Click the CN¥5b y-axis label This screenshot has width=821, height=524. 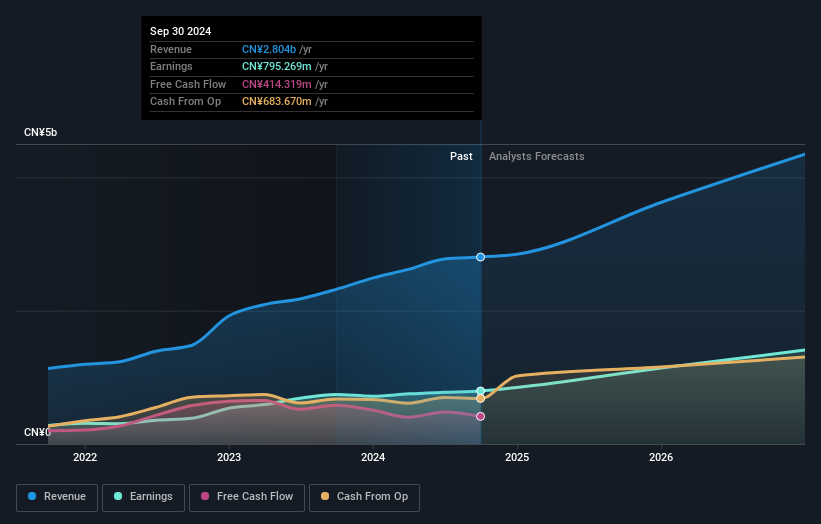[x=40, y=132]
